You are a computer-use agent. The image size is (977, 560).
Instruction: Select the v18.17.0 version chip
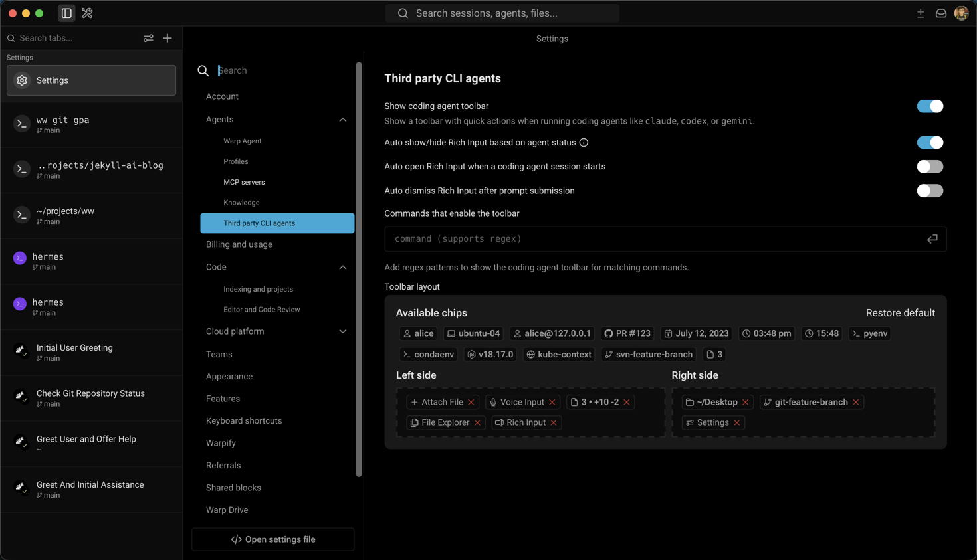tap(490, 355)
